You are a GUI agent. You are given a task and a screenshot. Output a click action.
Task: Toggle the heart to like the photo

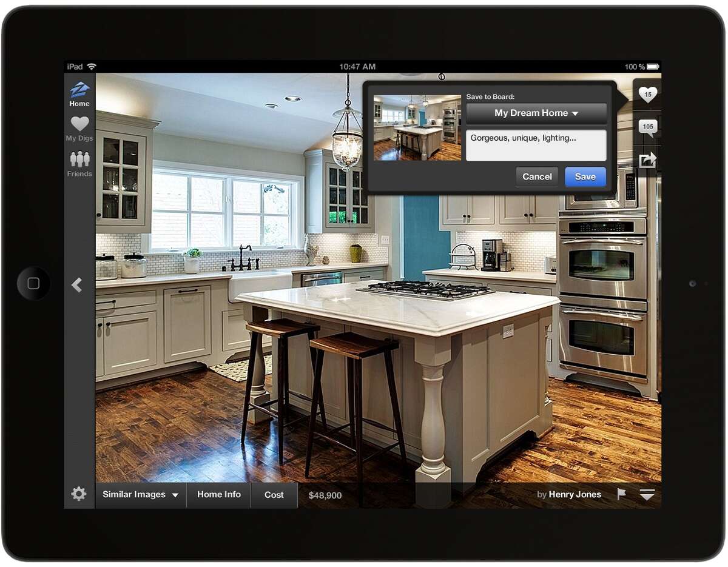[648, 95]
